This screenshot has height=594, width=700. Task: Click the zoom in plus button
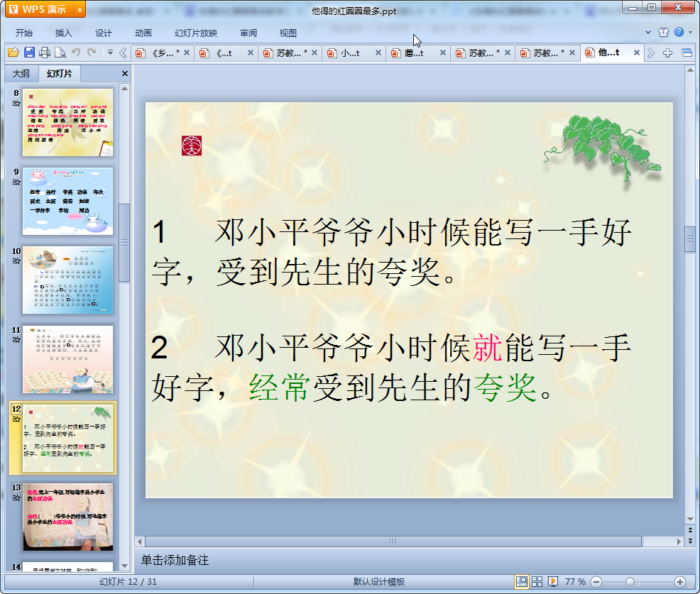(680, 581)
